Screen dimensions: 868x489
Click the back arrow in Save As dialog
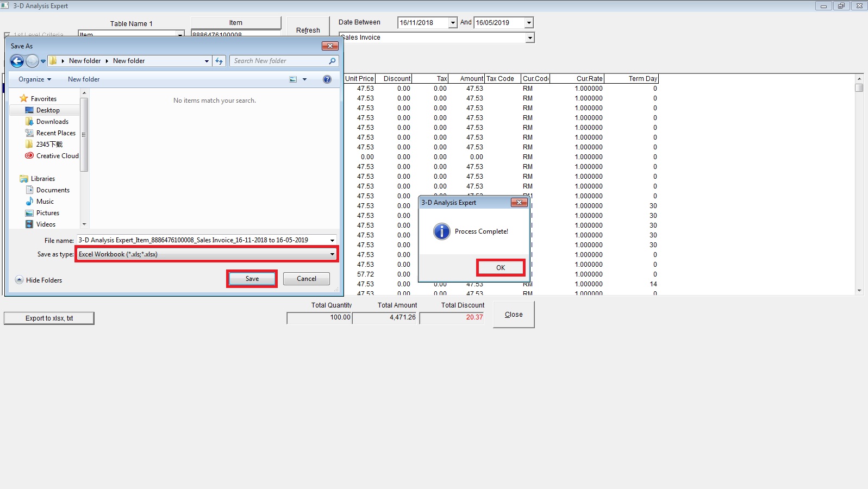(17, 61)
